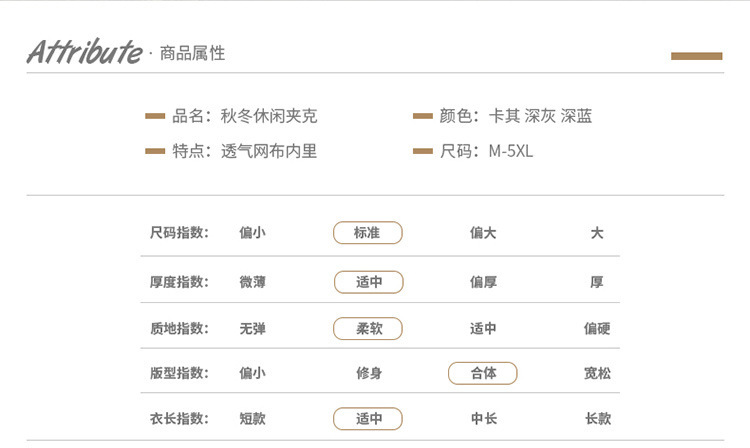Click the Attribute heading text
The width and height of the screenshot is (750, 448).
click(84, 52)
